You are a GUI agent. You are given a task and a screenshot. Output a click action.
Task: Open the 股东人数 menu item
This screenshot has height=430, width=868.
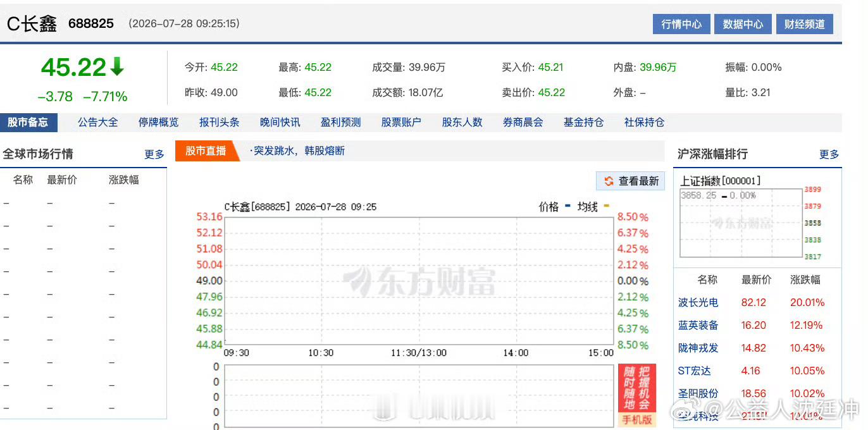click(462, 122)
